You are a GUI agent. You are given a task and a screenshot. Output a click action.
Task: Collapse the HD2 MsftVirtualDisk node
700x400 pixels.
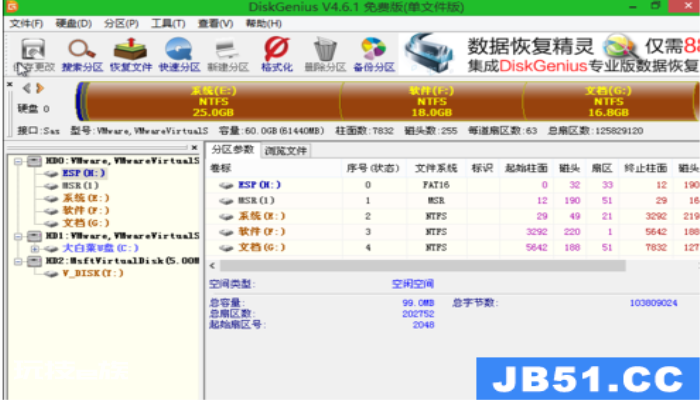[x=18, y=261]
